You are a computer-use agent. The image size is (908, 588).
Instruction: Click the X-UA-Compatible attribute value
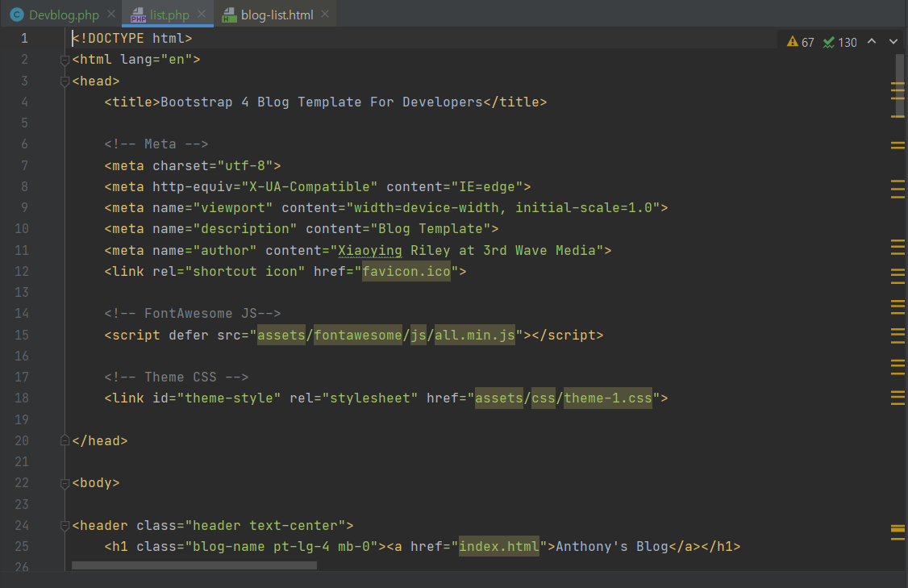309,186
